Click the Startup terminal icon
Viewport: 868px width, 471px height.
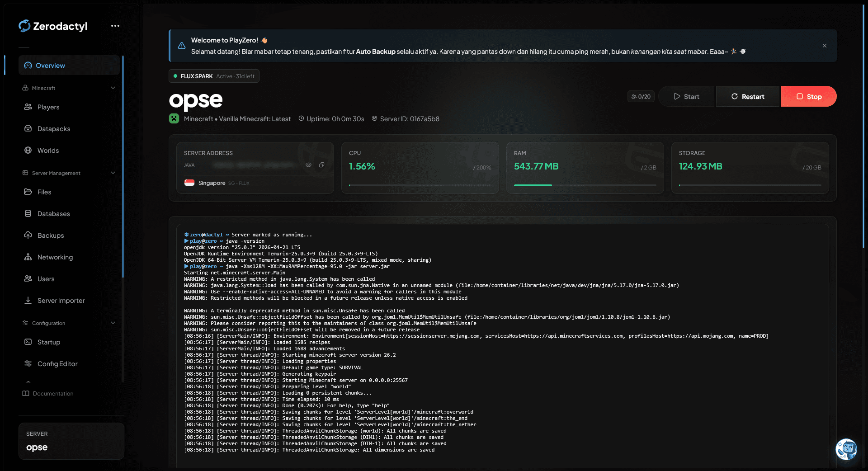(x=28, y=342)
